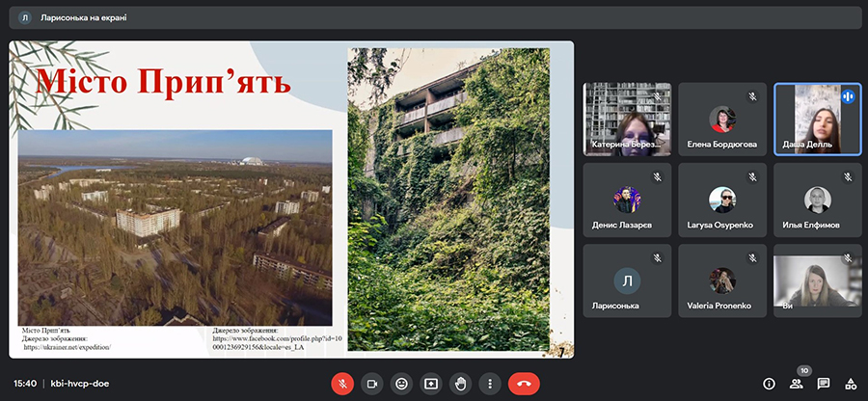Screen dimensions: 868x401
Task: Click Илья Елфимов avatar
Action: pyautogui.click(x=818, y=200)
